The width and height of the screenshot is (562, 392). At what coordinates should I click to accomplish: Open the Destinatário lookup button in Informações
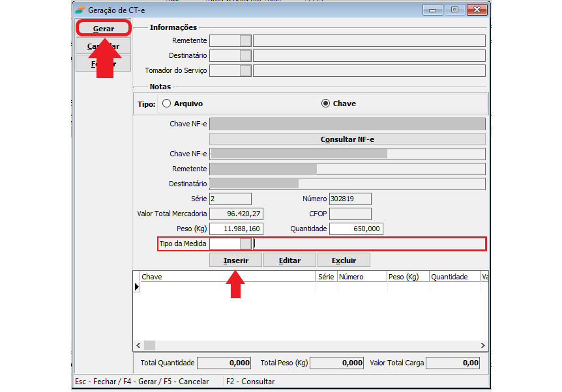tap(245, 56)
